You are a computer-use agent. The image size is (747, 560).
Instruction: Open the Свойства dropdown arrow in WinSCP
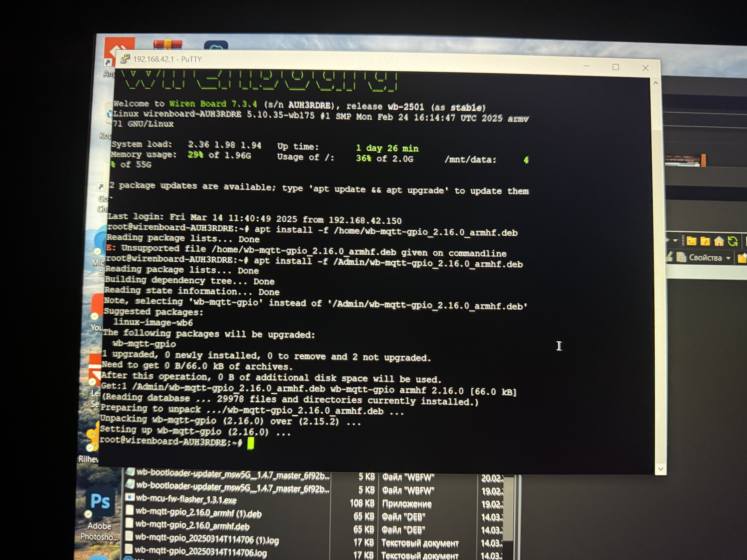coord(728,258)
